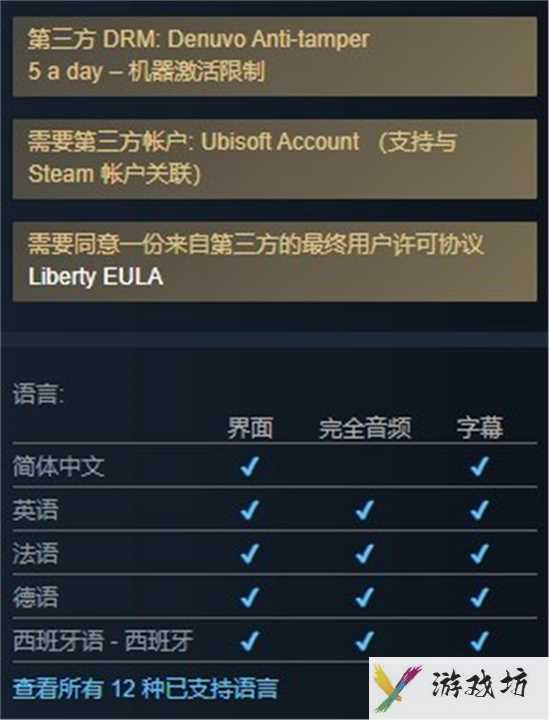Click the 界面 column header
Screen dimensions: 549x720
tap(250, 428)
